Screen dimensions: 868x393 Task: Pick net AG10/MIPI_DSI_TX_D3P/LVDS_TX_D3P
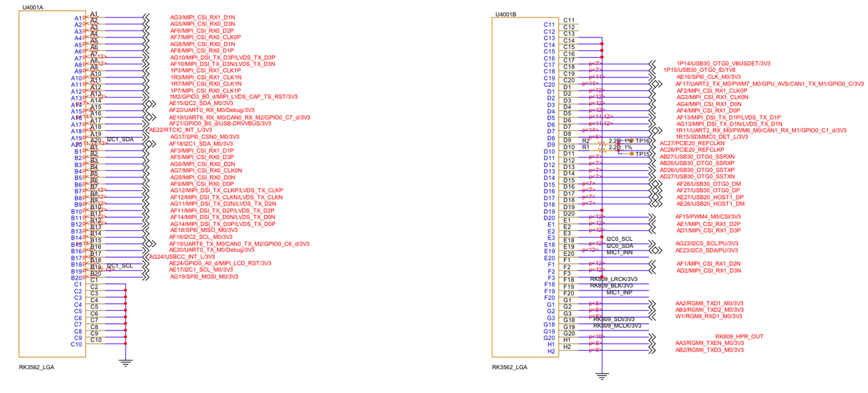[222, 57]
